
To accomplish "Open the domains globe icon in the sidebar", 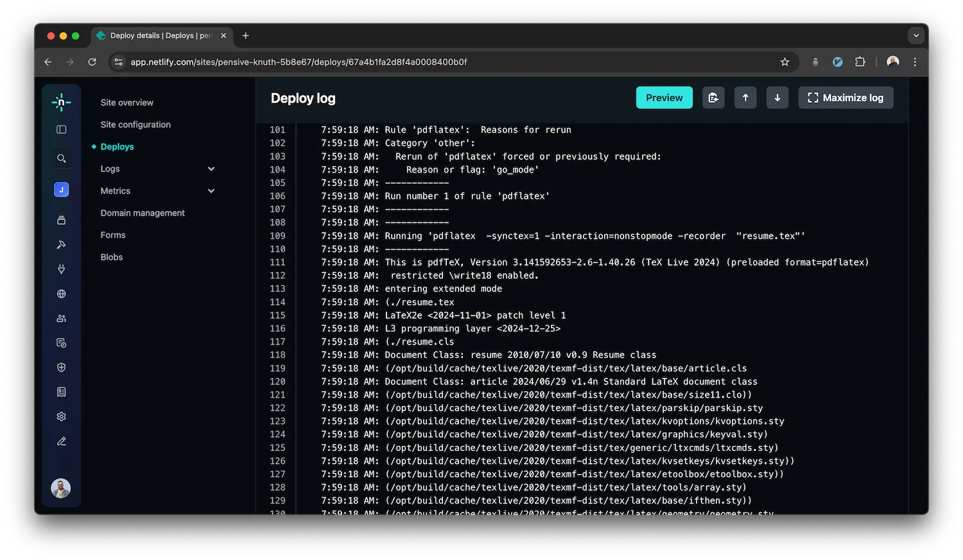I will 61,294.
